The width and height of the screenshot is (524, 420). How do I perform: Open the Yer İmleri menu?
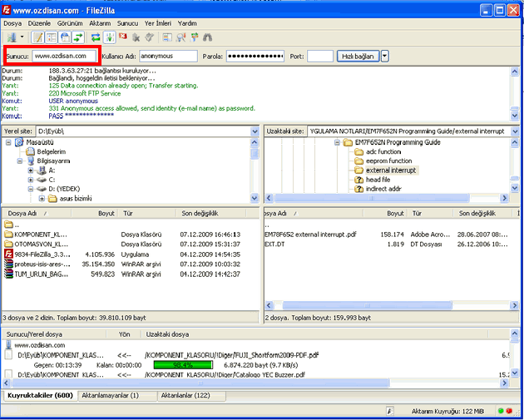tap(158, 23)
